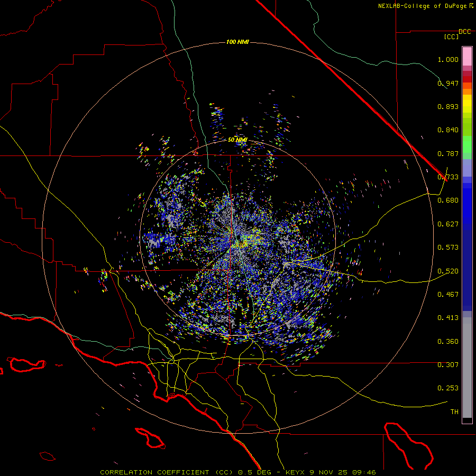The width and height of the screenshot is (476, 476).
Task: Click the 50 NMI range ring label
Action: click(x=237, y=140)
